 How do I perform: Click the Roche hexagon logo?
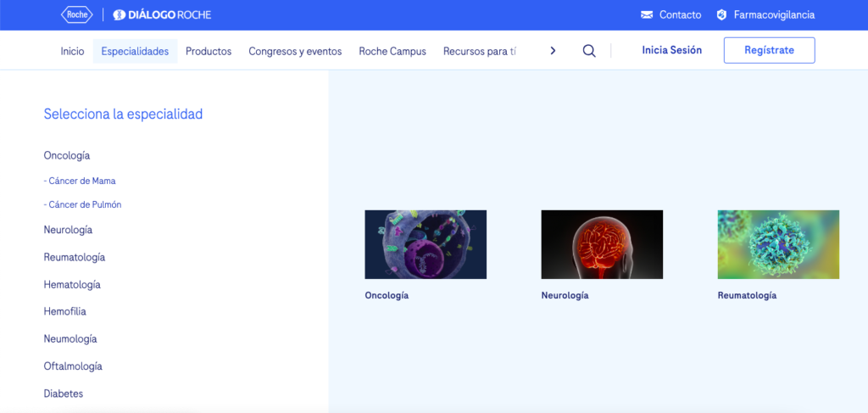77,14
